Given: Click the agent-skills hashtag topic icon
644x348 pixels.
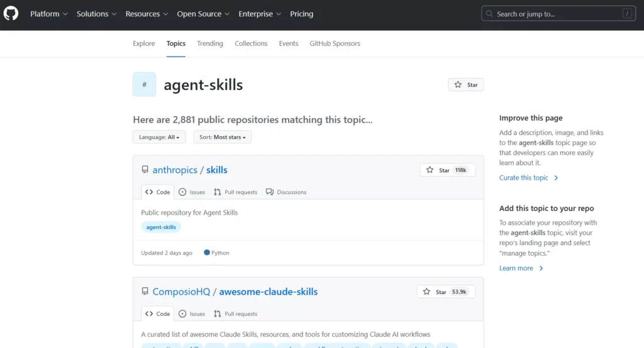Looking at the screenshot, I should (x=144, y=84).
